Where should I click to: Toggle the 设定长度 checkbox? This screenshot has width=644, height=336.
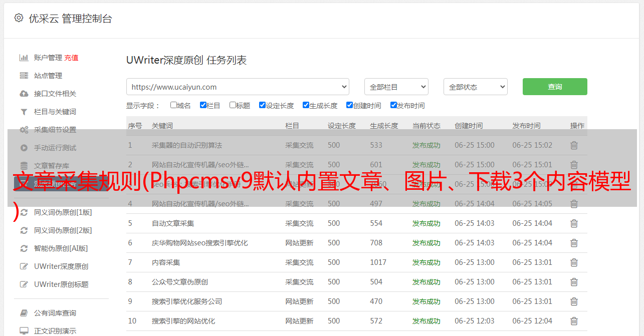pyautogui.click(x=262, y=105)
